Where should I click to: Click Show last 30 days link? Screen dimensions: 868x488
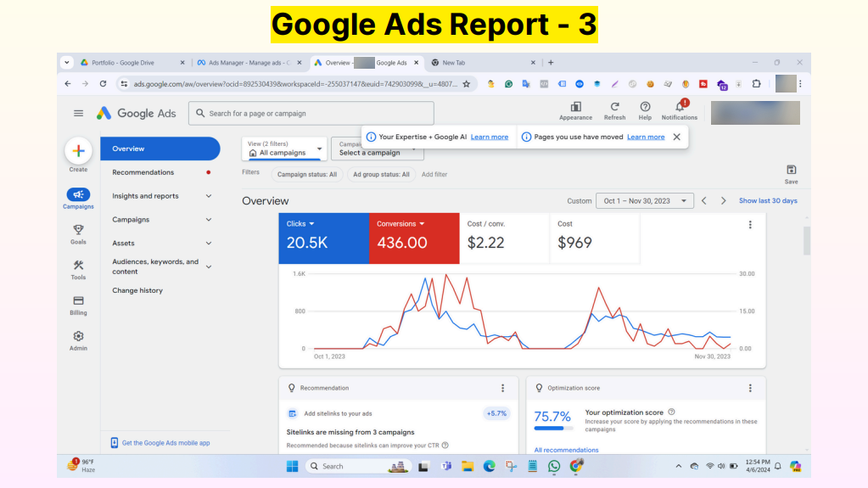pyautogui.click(x=768, y=200)
